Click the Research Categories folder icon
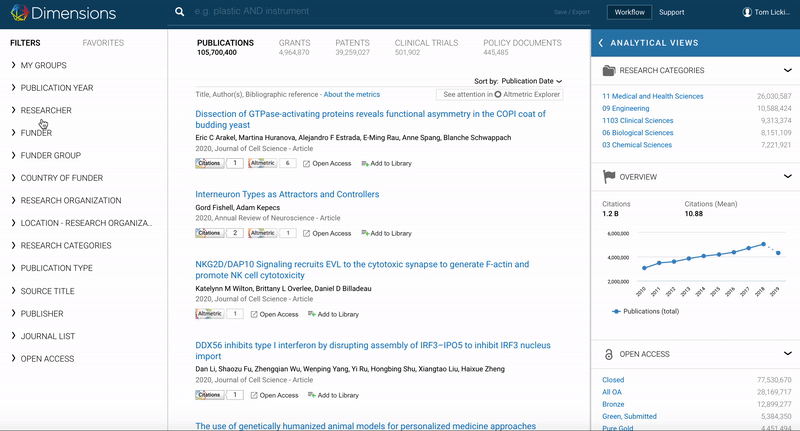Image resolution: width=800 pixels, height=431 pixels. 609,71
